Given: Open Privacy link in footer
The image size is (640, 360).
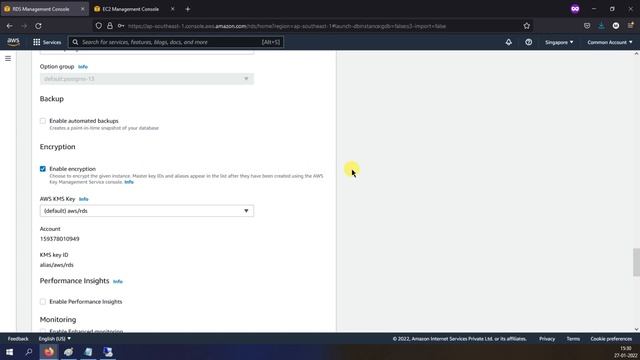Looking at the screenshot, I should pos(547,339).
